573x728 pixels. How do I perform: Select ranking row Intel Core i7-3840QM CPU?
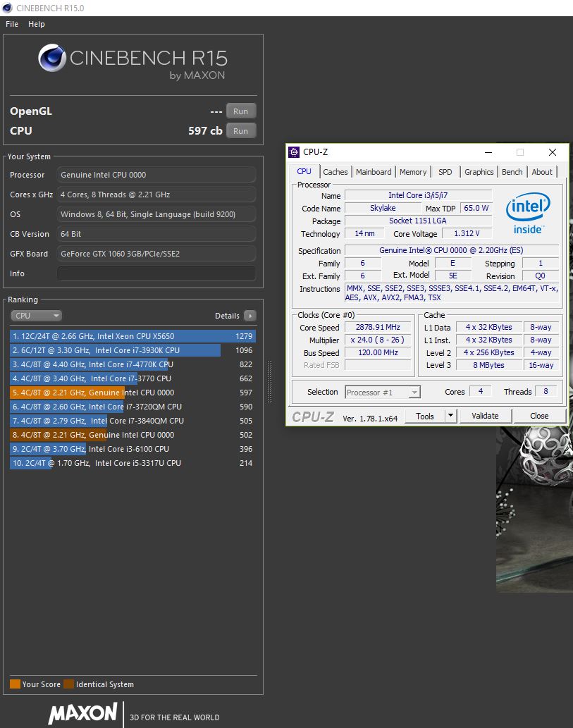coord(133,421)
